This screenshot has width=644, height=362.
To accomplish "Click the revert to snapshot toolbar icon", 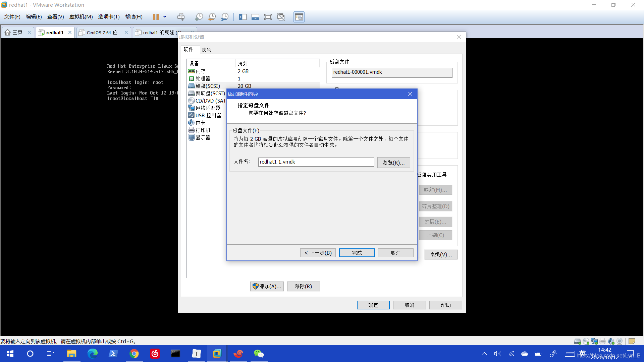I will [x=212, y=17].
